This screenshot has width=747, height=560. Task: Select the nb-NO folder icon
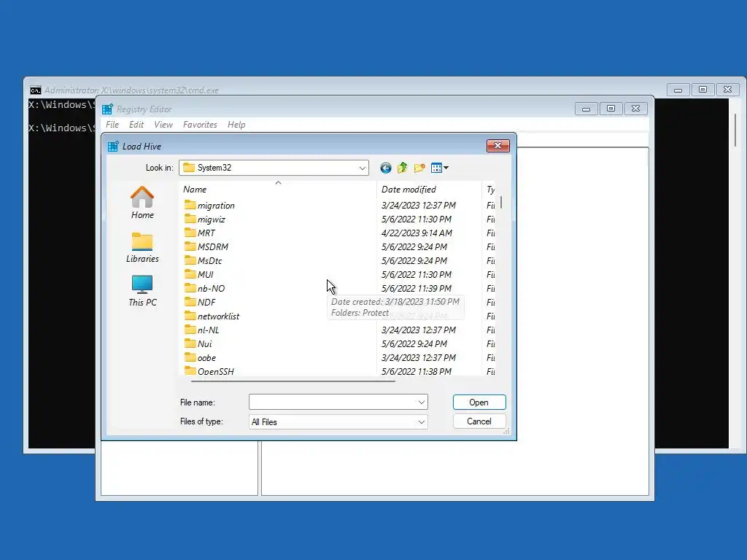190,287
